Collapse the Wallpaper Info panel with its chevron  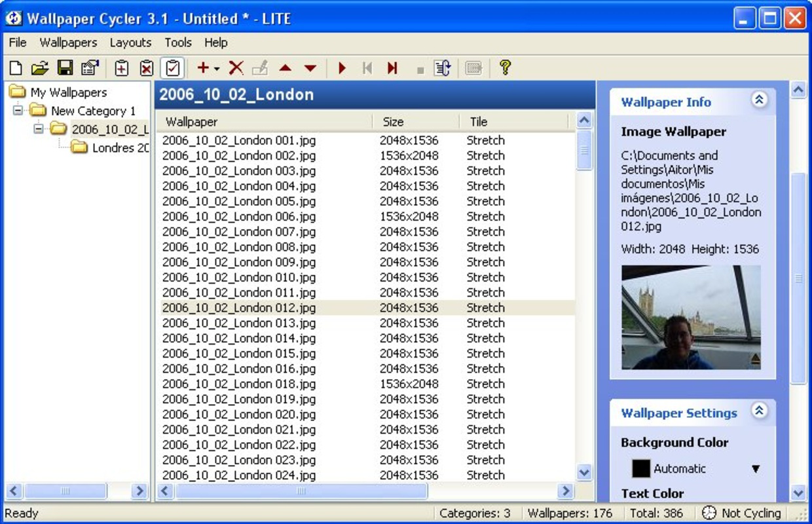tap(760, 102)
